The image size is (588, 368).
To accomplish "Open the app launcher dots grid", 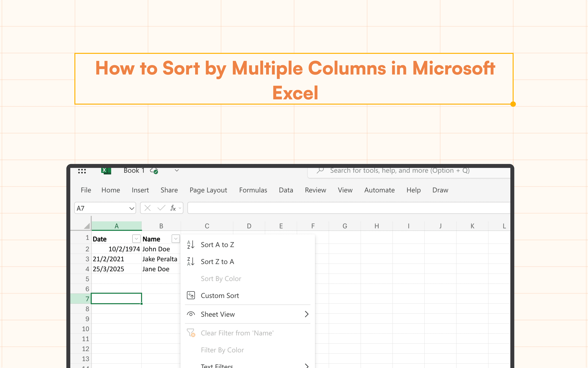I will (82, 171).
